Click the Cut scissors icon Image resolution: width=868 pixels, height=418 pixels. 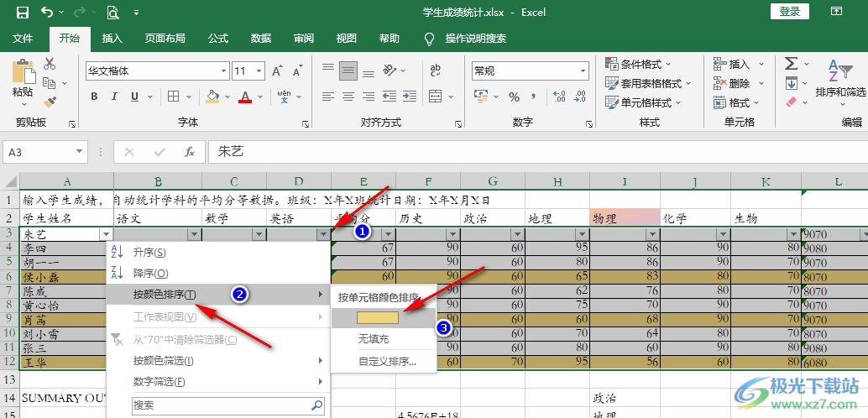50,64
